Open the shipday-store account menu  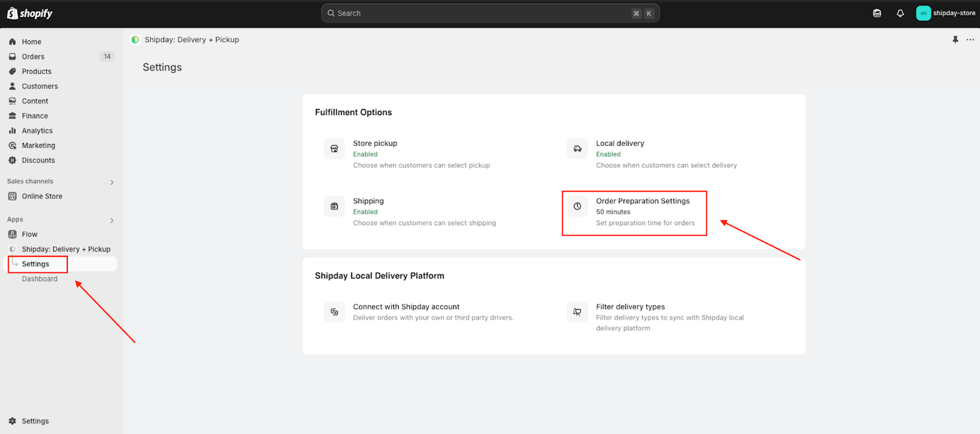tap(946, 13)
